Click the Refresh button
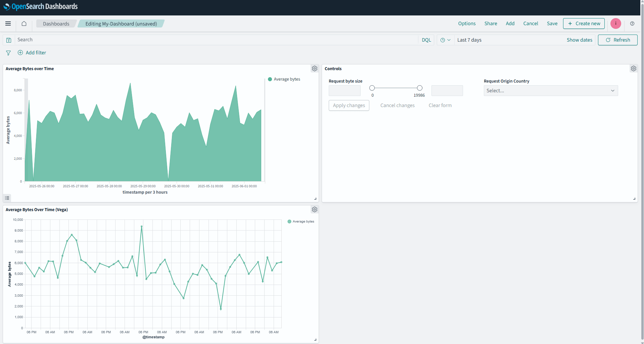Screen dimensions: 644x344 (617, 40)
